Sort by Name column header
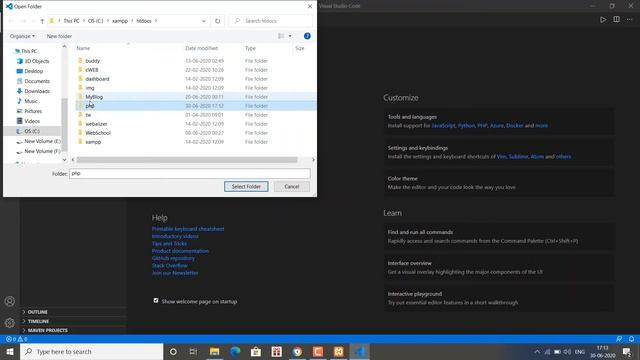The width and height of the screenshot is (640, 360). (83, 48)
